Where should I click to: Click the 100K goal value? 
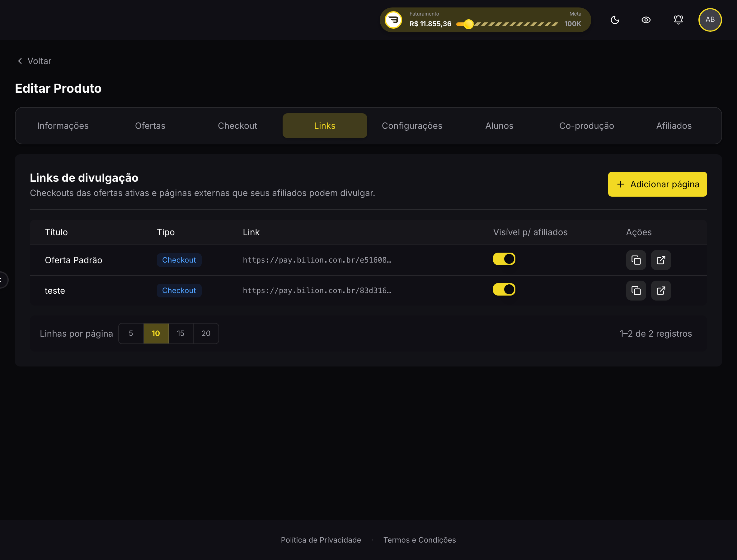573,24
